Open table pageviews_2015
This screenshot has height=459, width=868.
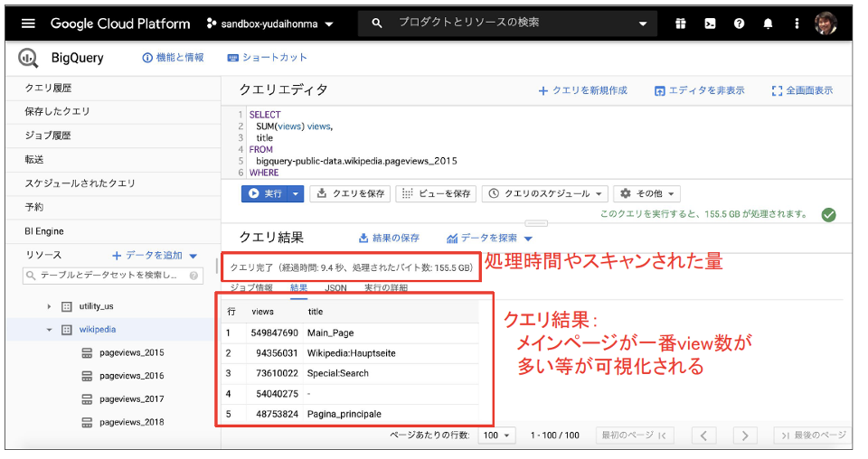click(x=132, y=352)
